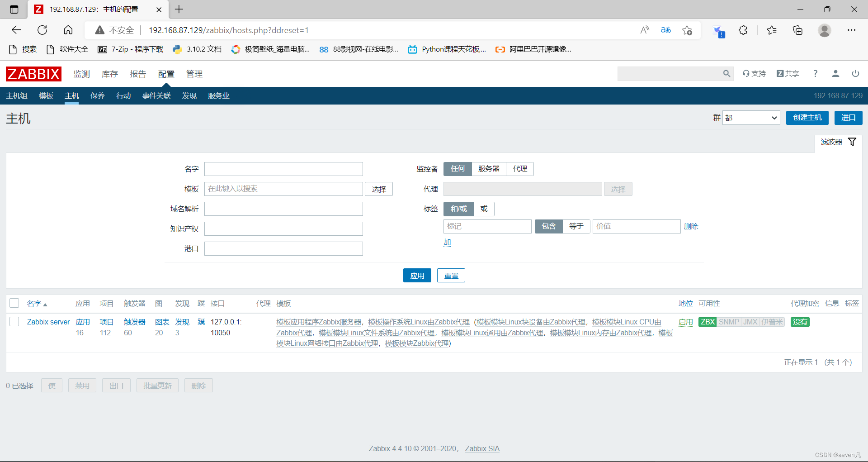Click template 选择 button
This screenshot has width=868, height=462.
(379, 189)
